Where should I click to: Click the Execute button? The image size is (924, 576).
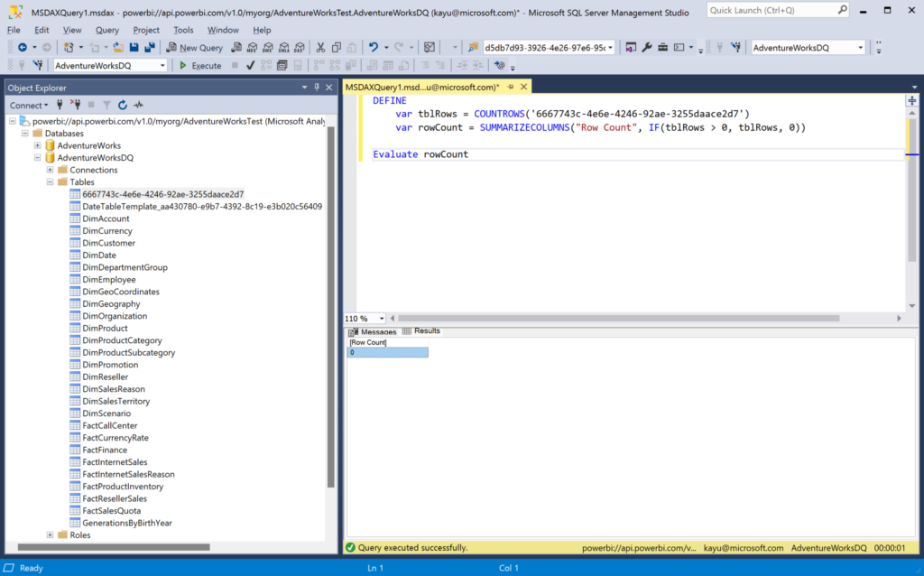(200, 65)
